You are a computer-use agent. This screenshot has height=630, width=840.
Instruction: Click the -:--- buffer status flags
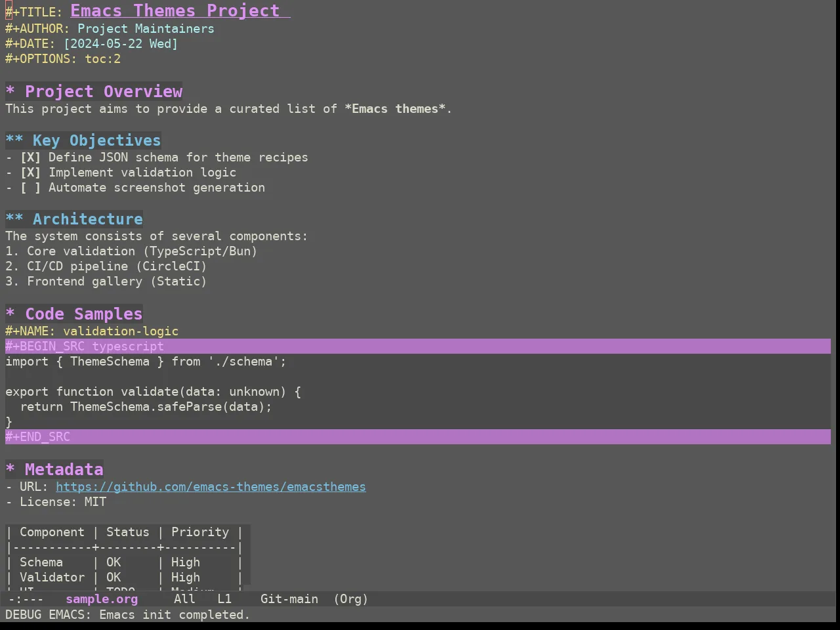[26, 599]
